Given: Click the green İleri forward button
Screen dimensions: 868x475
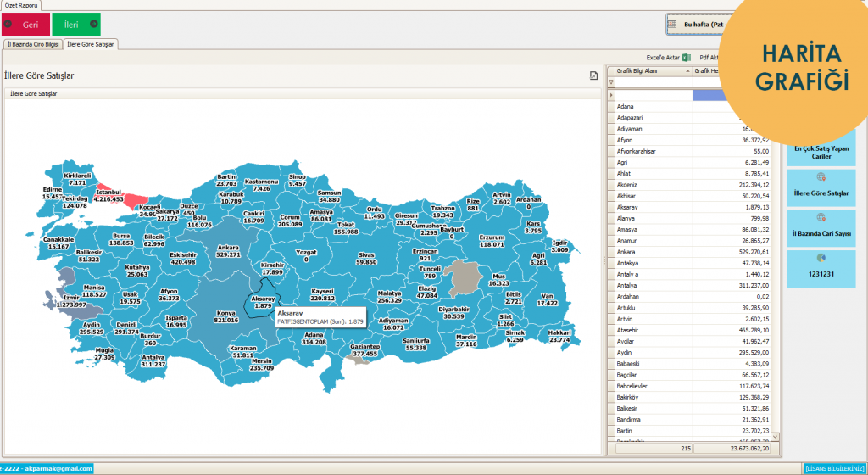Looking at the screenshot, I should point(76,25).
